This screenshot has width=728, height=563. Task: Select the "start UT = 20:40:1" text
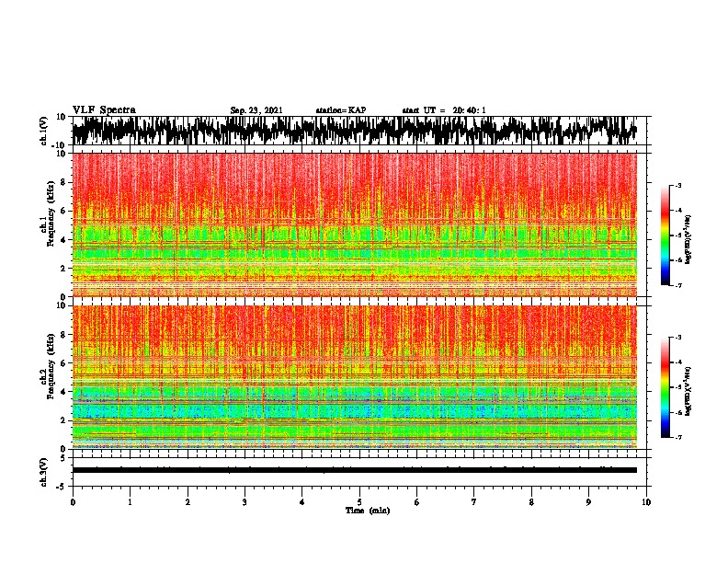click(444, 110)
